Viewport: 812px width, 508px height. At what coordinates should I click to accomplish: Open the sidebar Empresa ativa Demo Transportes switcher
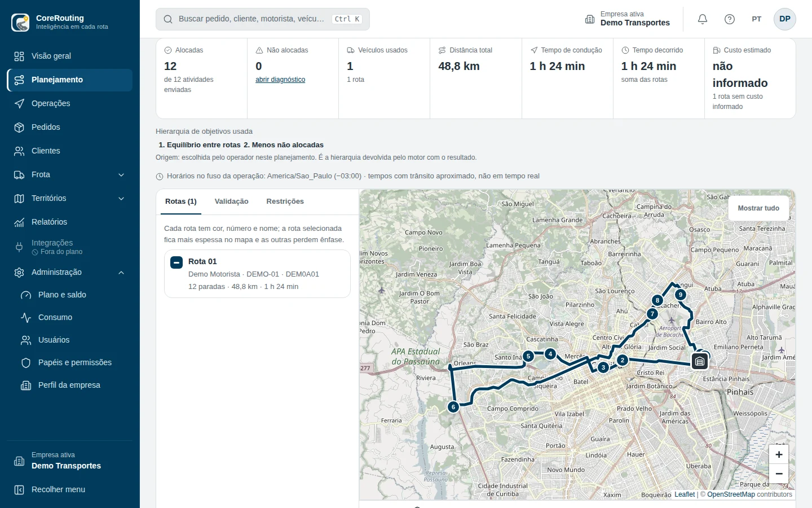pos(70,461)
